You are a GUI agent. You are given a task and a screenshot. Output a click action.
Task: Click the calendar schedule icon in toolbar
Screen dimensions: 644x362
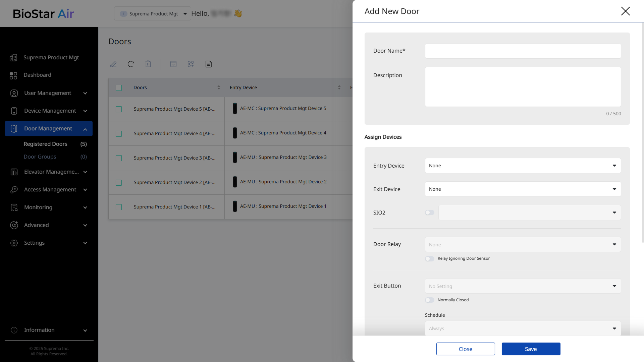pos(173,64)
